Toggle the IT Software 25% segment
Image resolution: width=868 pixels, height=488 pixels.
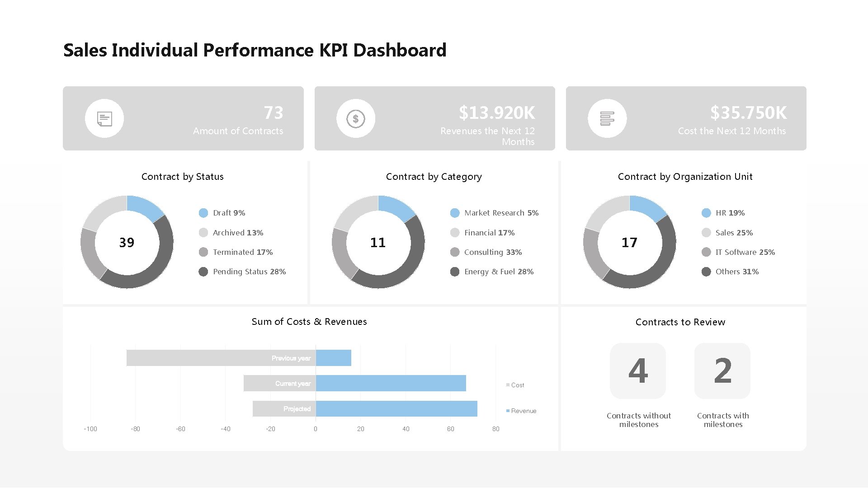coord(706,252)
